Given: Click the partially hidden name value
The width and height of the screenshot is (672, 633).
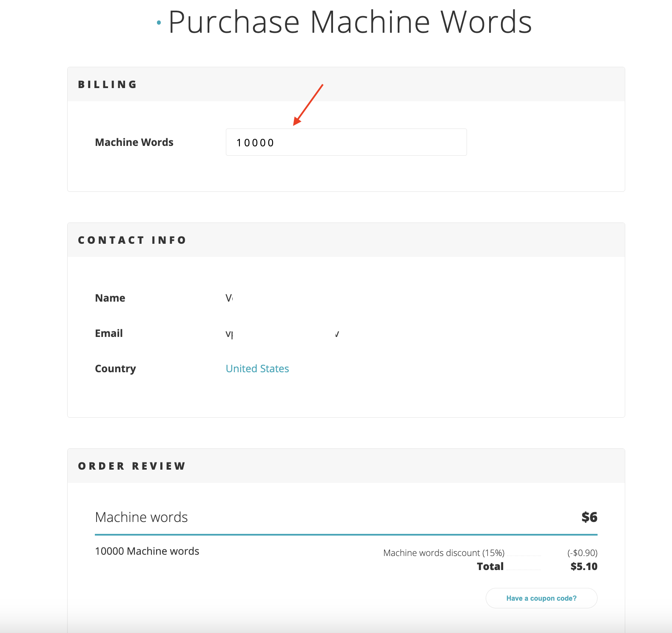Looking at the screenshot, I should tap(229, 298).
